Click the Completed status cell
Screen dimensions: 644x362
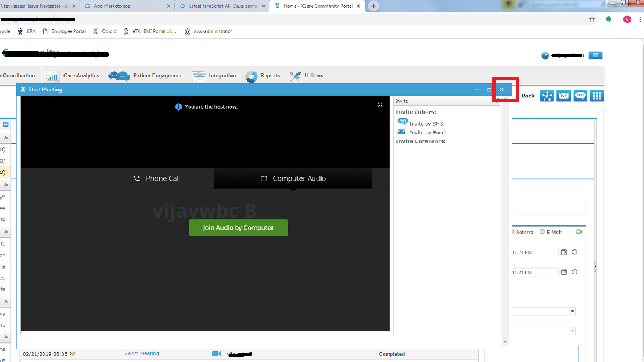click(x=392, y=354)
